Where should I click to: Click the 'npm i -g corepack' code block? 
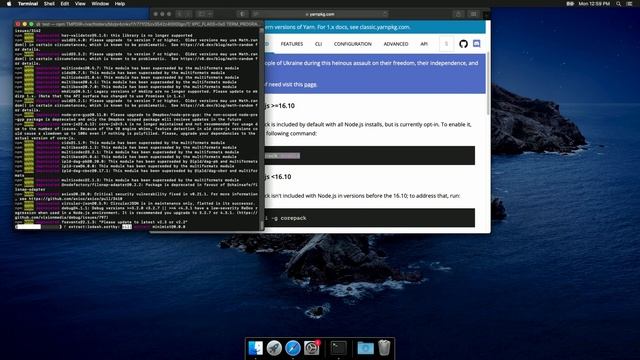[369, 218]
